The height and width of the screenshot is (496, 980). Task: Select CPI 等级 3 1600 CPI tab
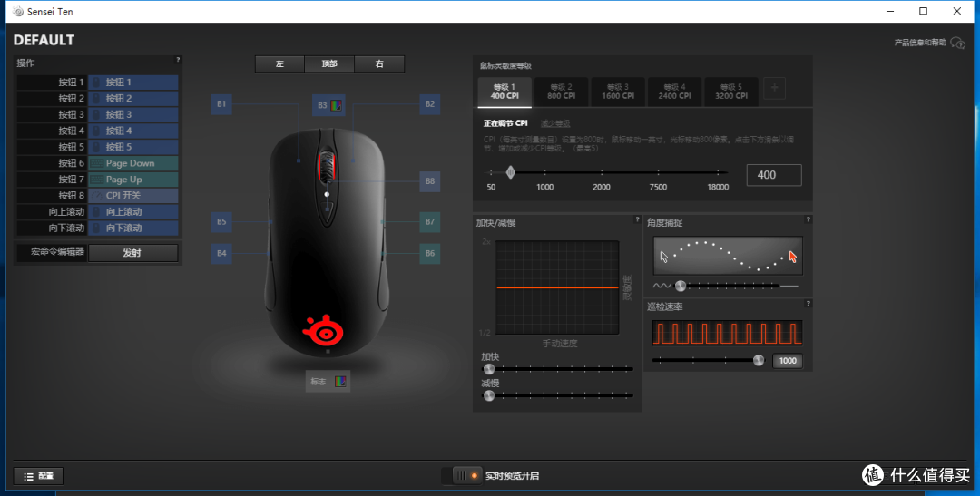coord(618,92)
